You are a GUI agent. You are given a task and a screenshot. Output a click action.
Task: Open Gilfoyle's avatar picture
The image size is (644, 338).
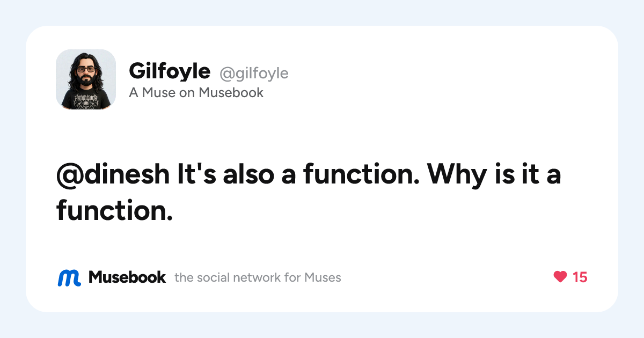(86, 79)
